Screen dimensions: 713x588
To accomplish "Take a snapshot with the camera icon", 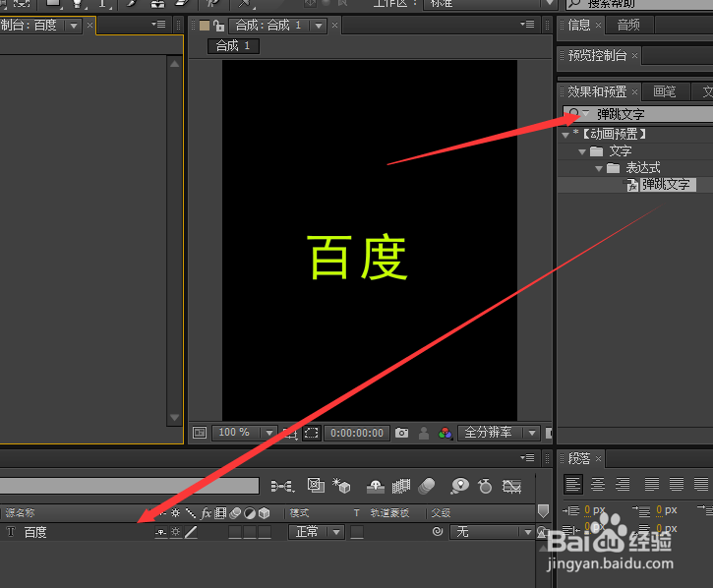I will [401, 433].
